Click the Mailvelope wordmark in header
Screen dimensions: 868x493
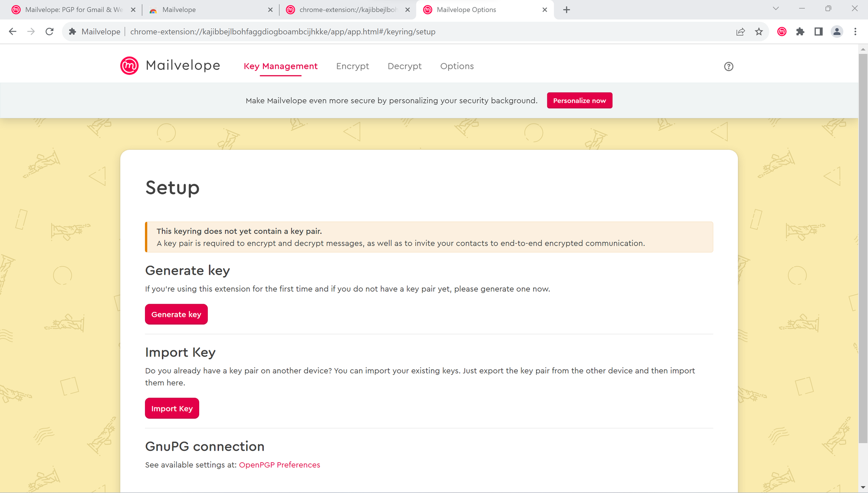pyautogui.click(x=183, y=66)
